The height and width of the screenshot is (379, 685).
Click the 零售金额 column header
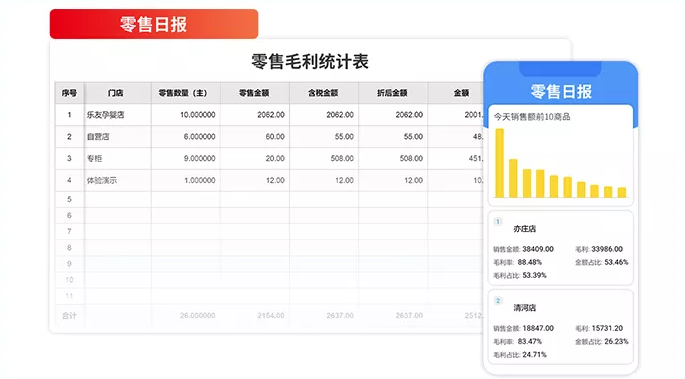(254, 93)
